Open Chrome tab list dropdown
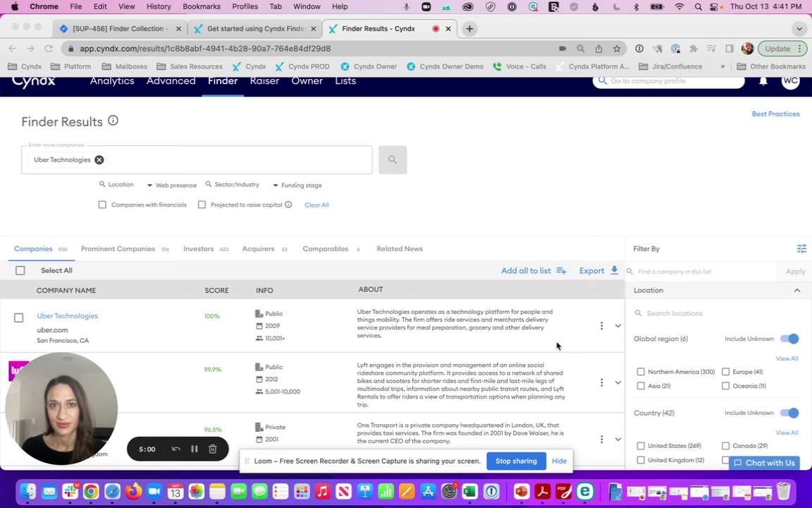The height and width of the screenshot is (508, 812). [799, 29]
